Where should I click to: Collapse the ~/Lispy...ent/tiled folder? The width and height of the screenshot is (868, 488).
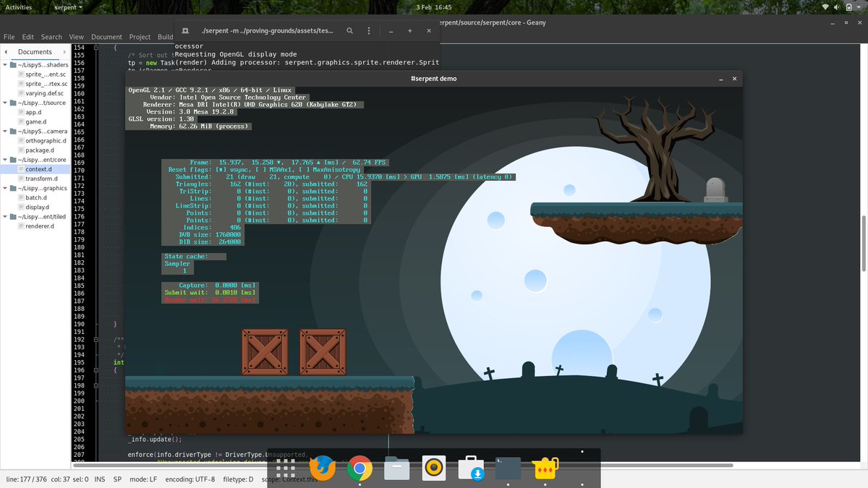coord(5,216)
